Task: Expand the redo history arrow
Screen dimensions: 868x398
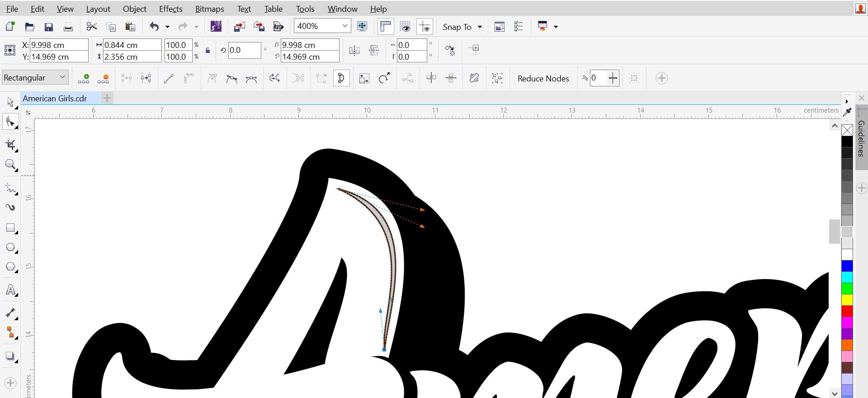Action: [196, 27]
